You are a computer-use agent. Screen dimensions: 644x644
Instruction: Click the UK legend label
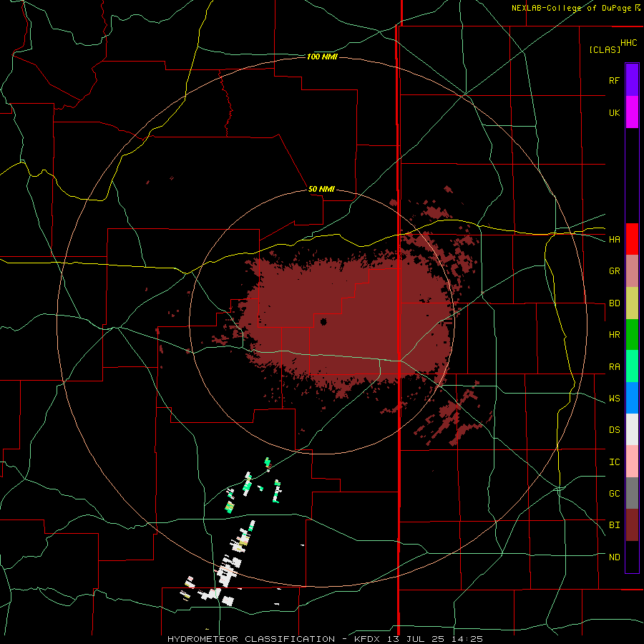click(x=614, y=112)
